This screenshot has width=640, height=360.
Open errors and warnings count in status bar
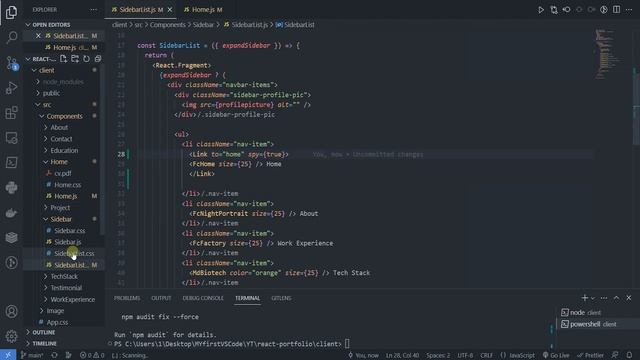tap(92, 355)
